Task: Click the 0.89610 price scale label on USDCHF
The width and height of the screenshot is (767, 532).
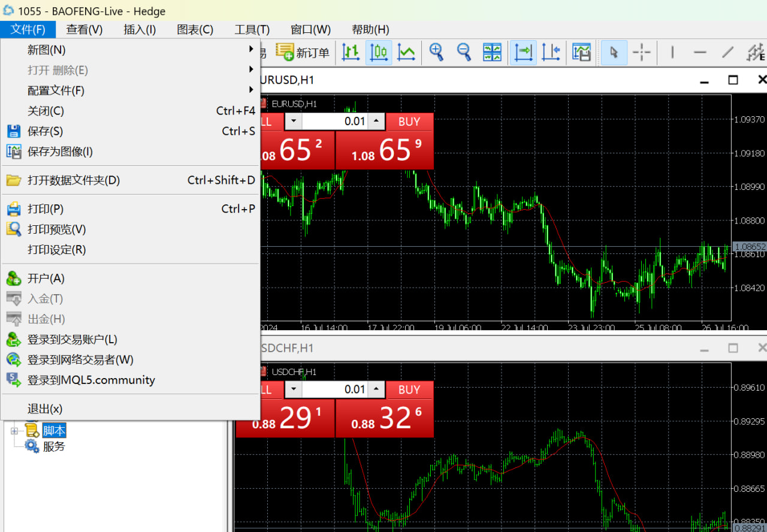Action: tap(749, 388)
